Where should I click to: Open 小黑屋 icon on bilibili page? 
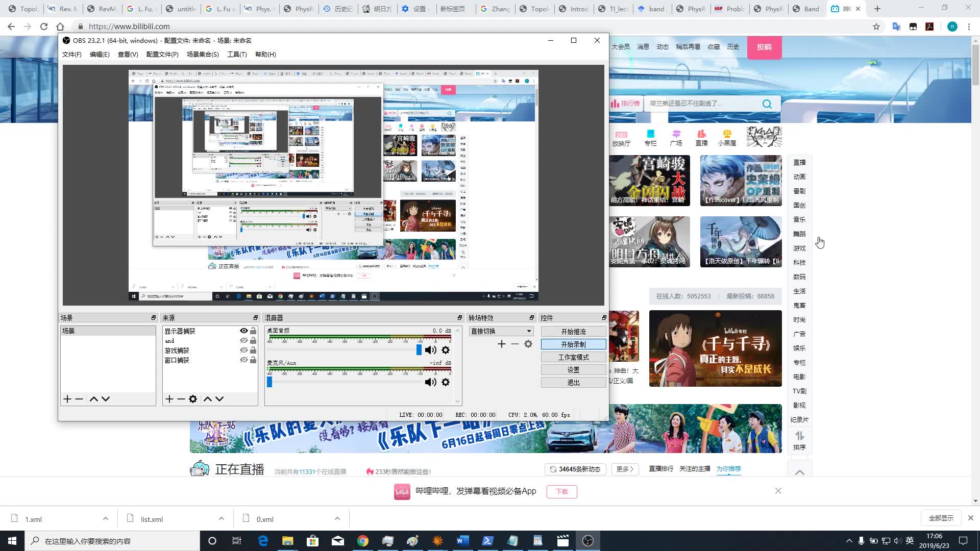[727, 138]
